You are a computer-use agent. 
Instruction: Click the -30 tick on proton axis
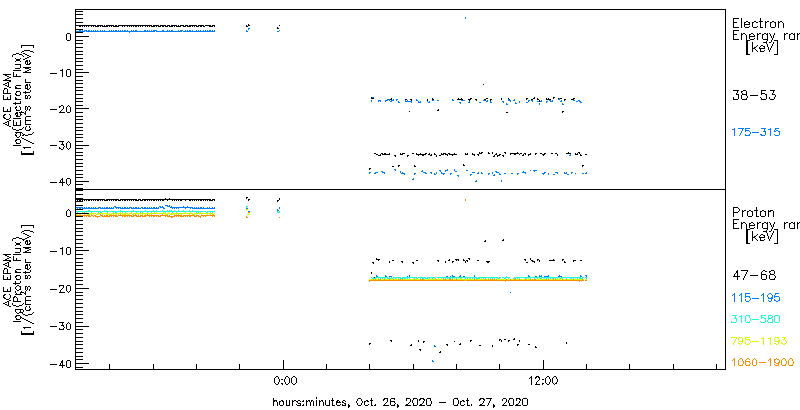62,326
